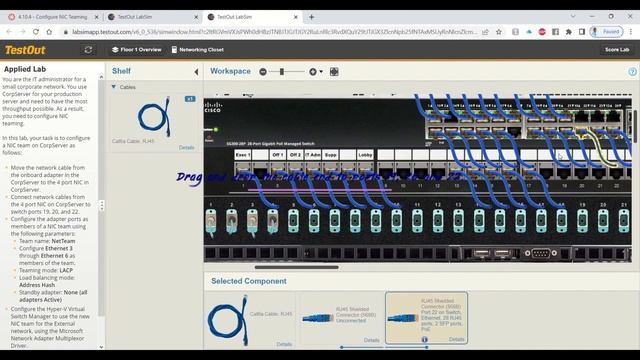Open the Networking Closet view

point(198,50)
